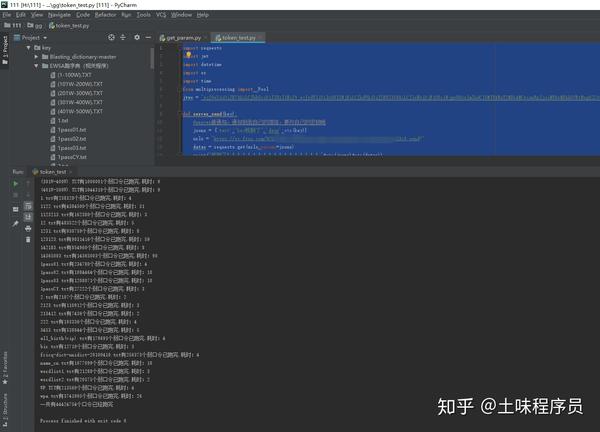Toggle scroll to end in Run console
600x432 pixels.
tap(28, 217)
